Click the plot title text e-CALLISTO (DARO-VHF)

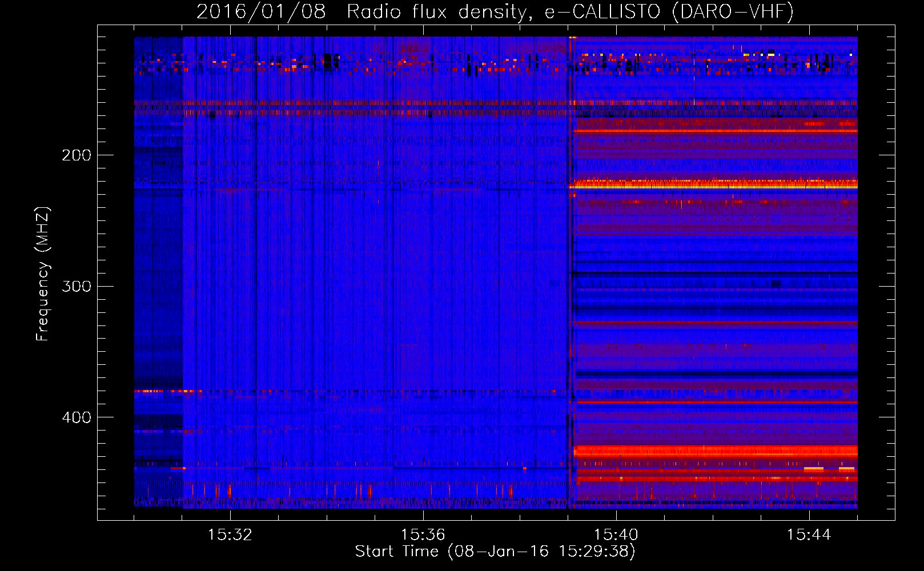(x=669, y=11)
